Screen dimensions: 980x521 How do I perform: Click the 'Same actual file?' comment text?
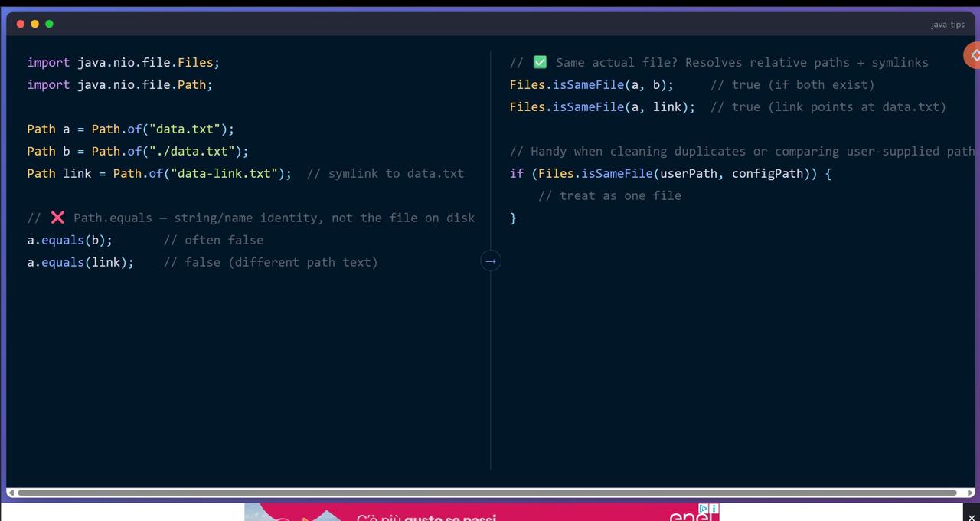(x=617, y=62)
